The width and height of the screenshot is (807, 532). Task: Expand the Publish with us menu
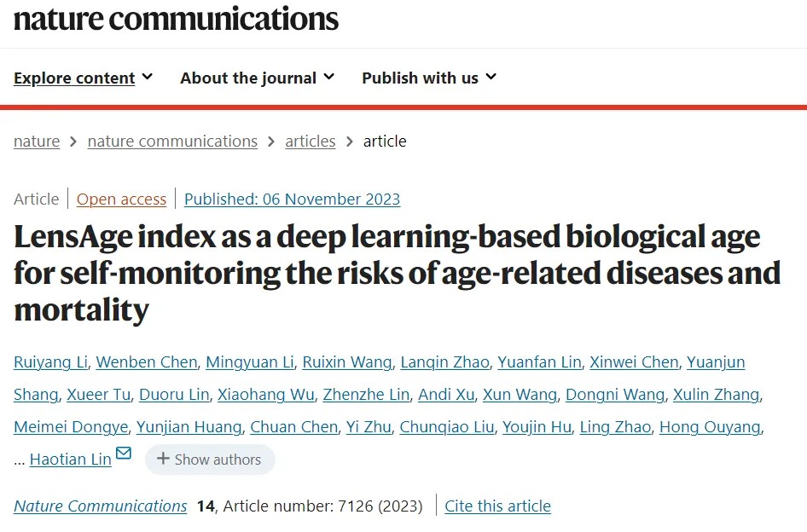[x=429, y=78]
